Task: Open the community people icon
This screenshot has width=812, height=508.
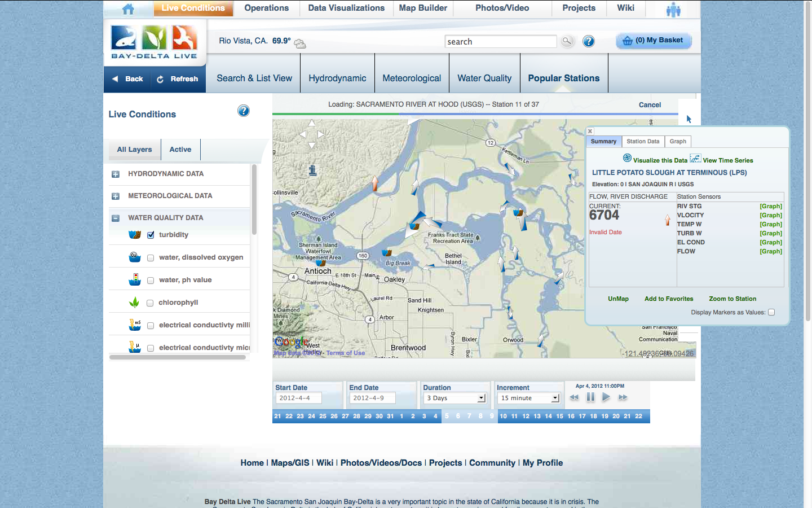Action: [673, 10]
